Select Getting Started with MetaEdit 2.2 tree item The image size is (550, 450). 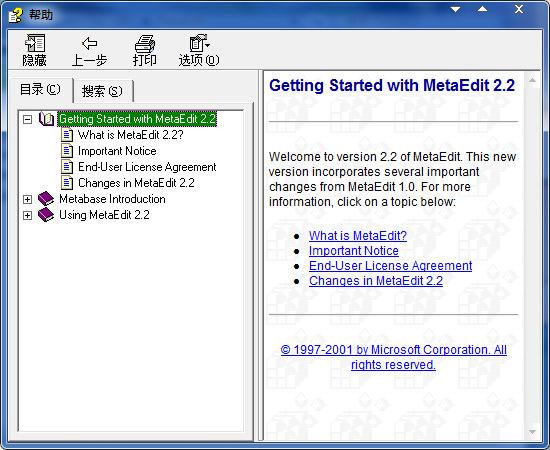pyautogui.click(x=137, y=119)
